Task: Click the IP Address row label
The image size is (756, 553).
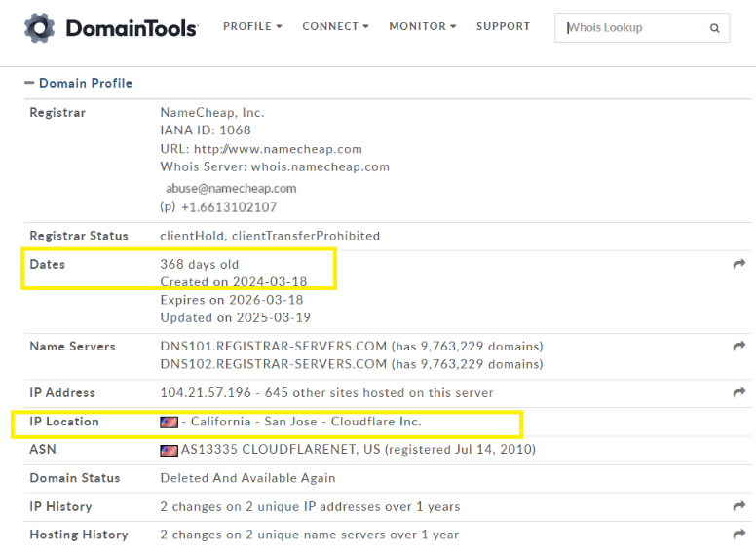Action: 62,392
